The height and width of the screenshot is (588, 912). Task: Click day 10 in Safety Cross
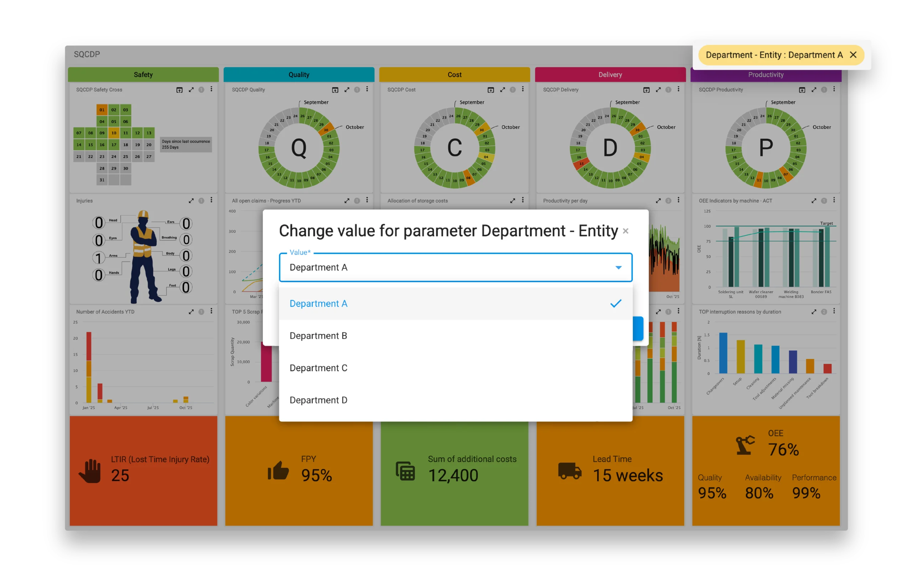point(114,133)
